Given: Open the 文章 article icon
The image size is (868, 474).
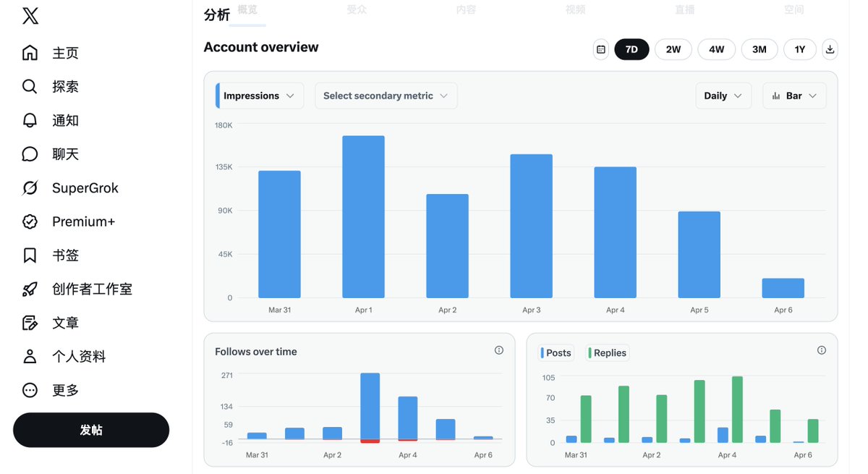Looking at the screenshot, I should tap(30, 323).
